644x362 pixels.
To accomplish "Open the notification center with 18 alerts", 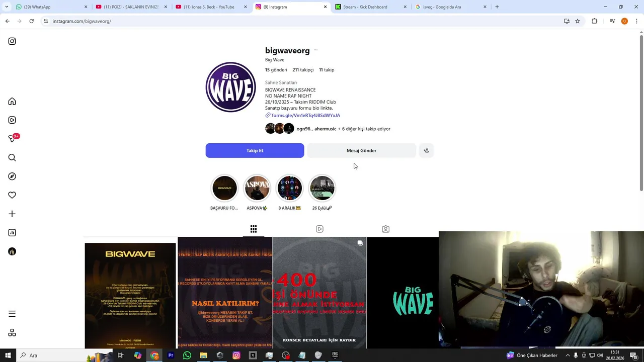I will pyautogui.click(x=633, y=355).
